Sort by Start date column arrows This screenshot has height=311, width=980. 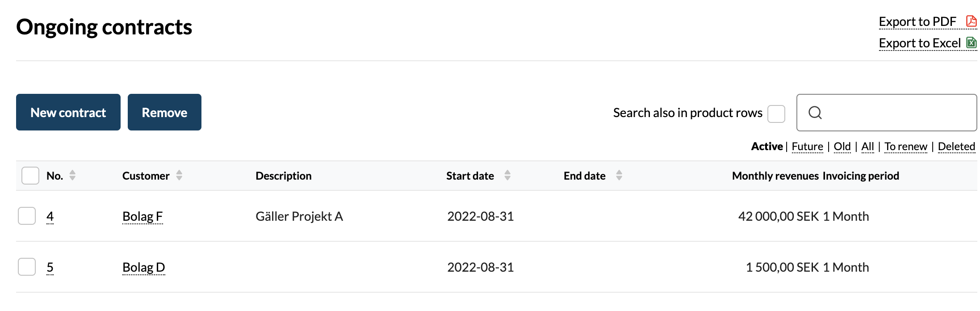(507, 175)
